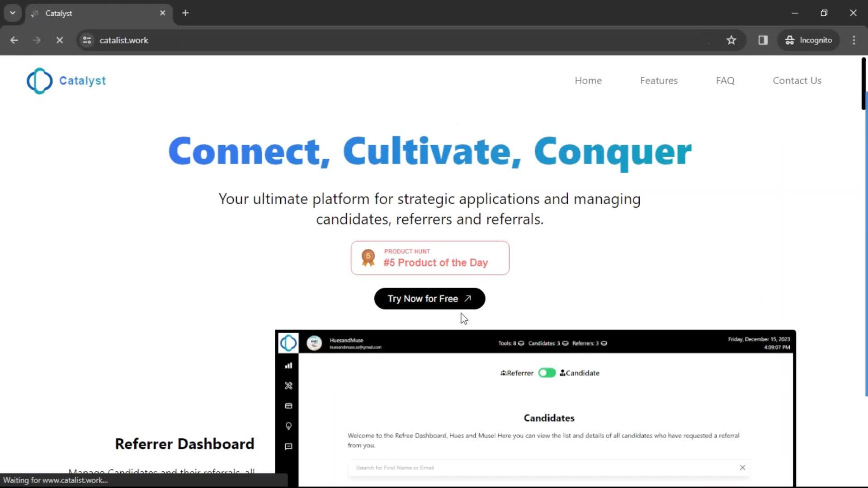Click the lightbulb icon in sidebar
The width and height of the screenshot is (868, 488).
[288, 426]
